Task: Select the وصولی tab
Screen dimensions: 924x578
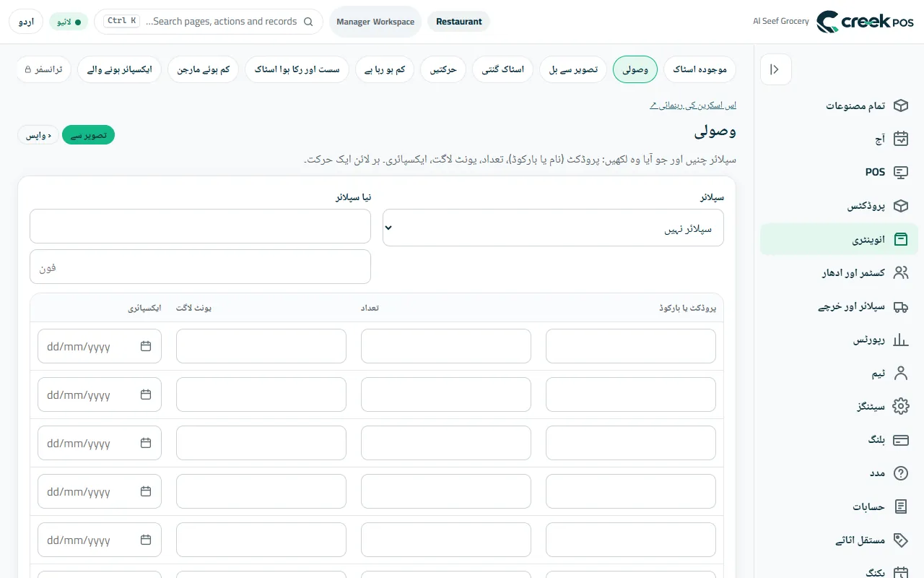Action: (x=635, y=69)
